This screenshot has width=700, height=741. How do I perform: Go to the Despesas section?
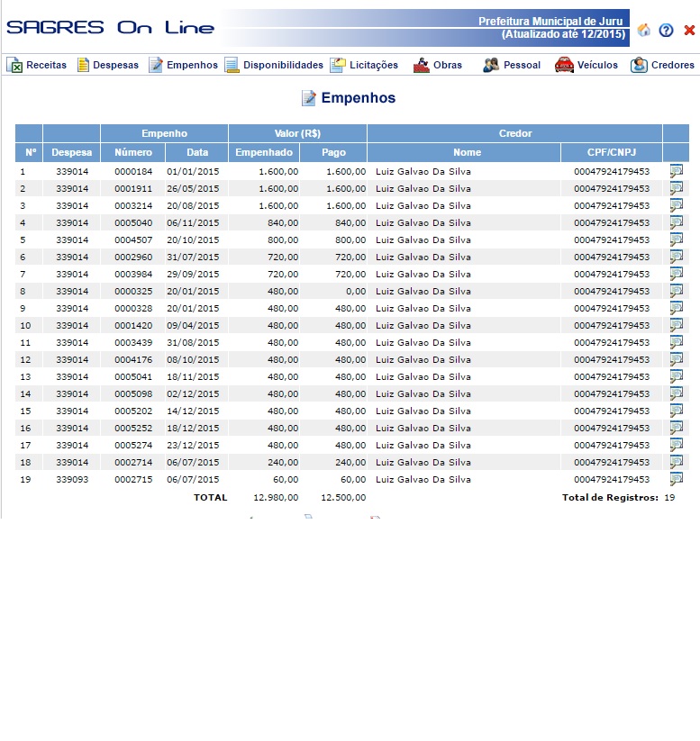coord(107,65)
